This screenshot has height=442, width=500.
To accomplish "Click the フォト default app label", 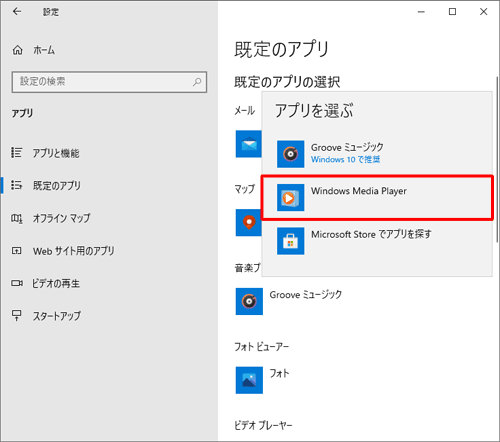I will coord(279,374).
